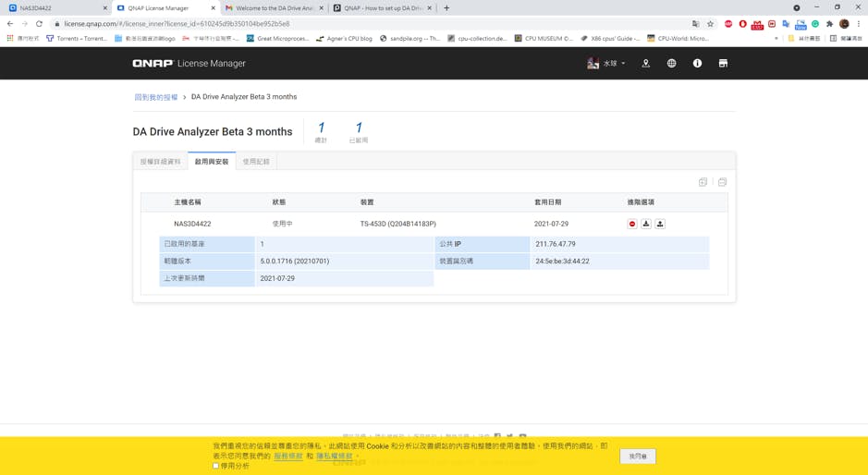Open the info icon in header

(x=697, y=64)
